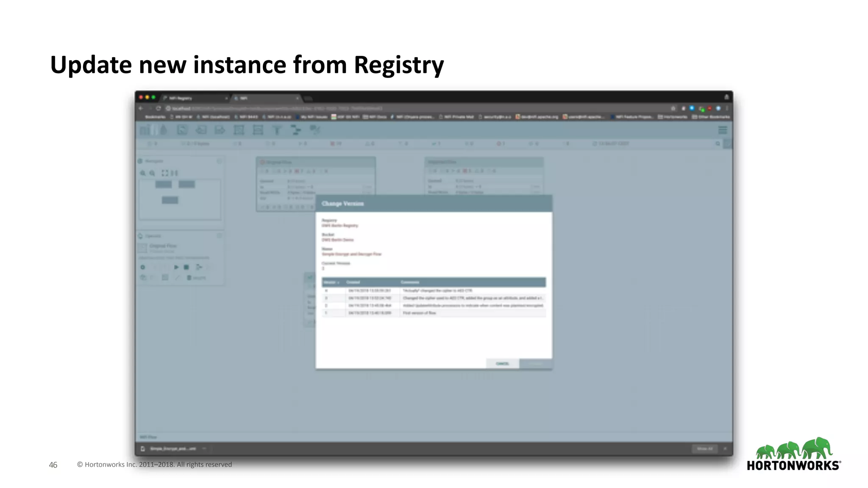Open the NiFi global hamburger menu
Screen dimensions: 868x488
coord(723,130)
